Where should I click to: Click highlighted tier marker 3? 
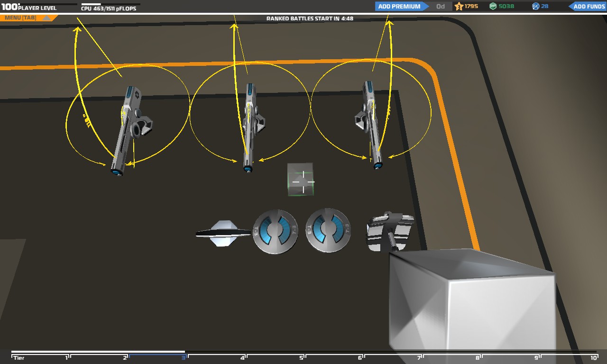point(183,358)
